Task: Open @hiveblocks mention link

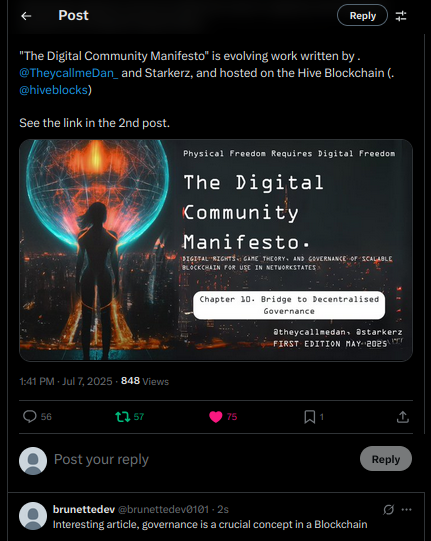Action: coord(53,90)
